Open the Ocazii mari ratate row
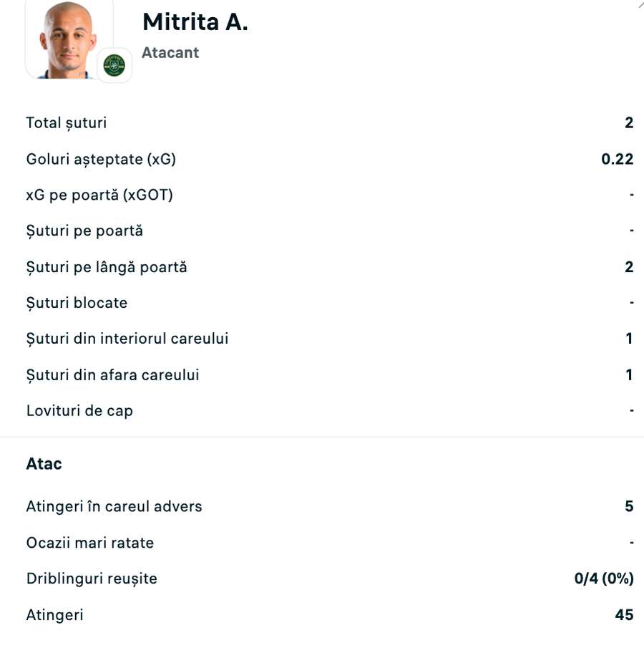The height and width of the screenshot is (653, 644). (x=90, y=543)
